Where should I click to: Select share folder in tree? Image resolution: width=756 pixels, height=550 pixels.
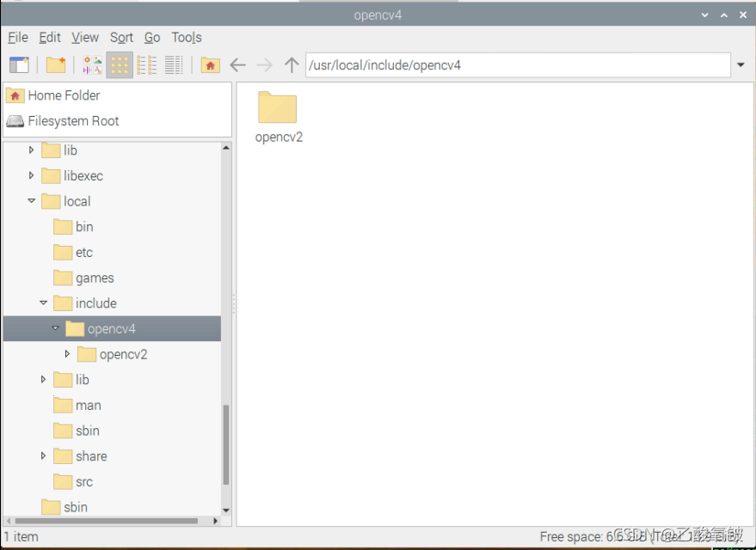112,456
